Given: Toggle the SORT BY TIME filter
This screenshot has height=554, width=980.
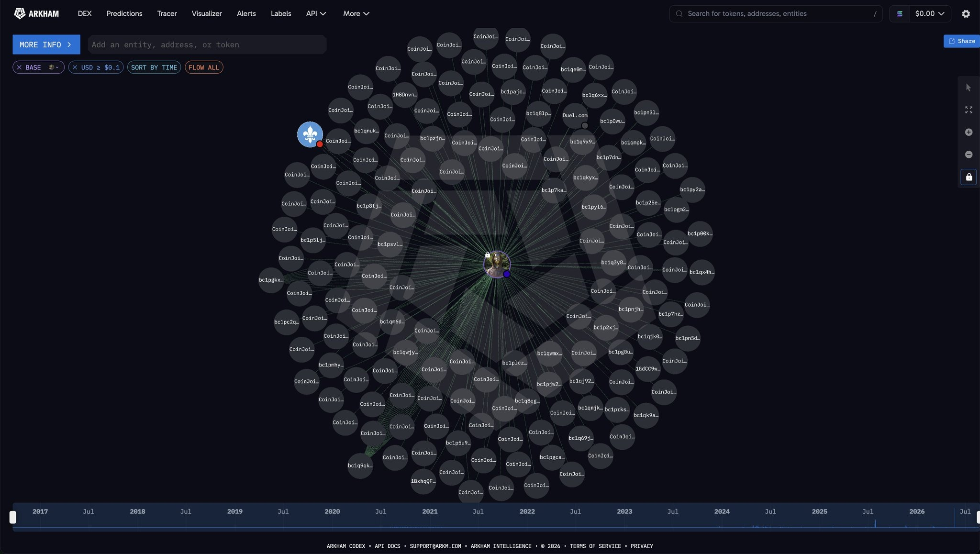Looking at the screenshot, I should [x=154, y=67].
